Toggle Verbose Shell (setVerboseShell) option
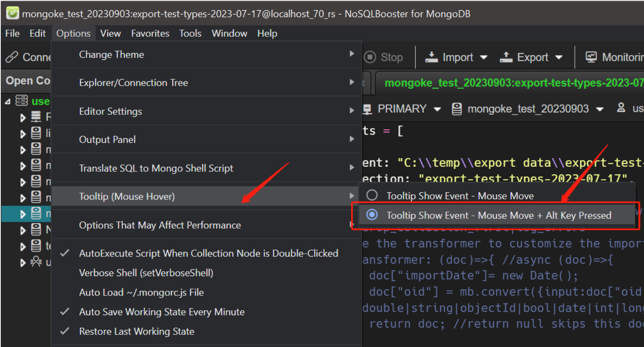644x347 pixels. (206, 273)
